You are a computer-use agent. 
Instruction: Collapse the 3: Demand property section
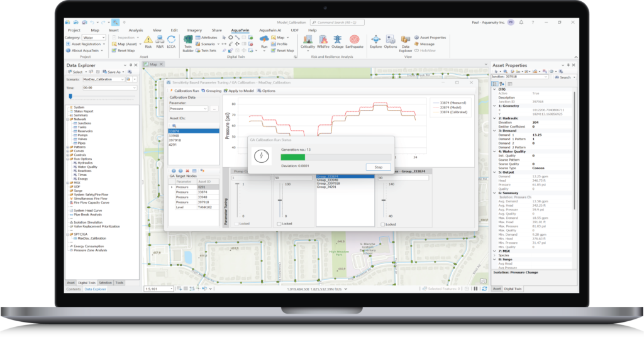click(x=494, y=131)
